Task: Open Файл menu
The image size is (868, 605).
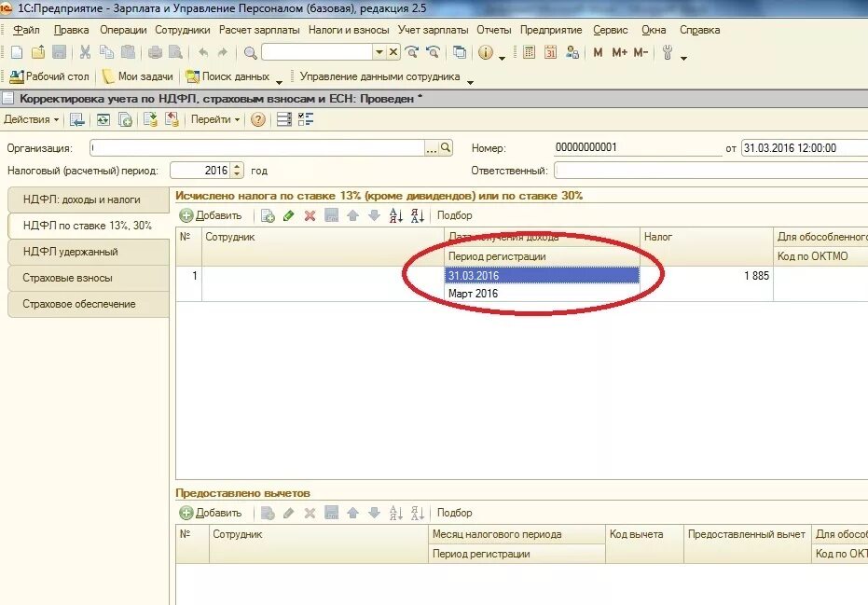Action: (x=26, y=30)
